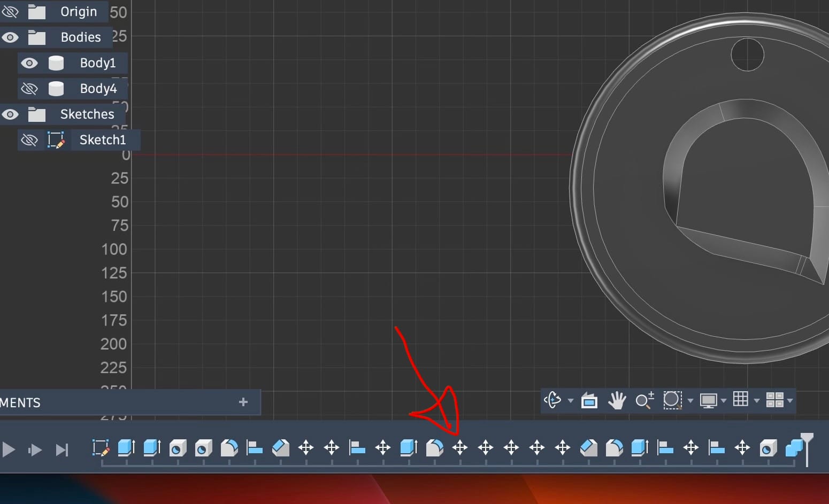
Task: Select the Bodies folder in the browser
Action: [80, 37]
